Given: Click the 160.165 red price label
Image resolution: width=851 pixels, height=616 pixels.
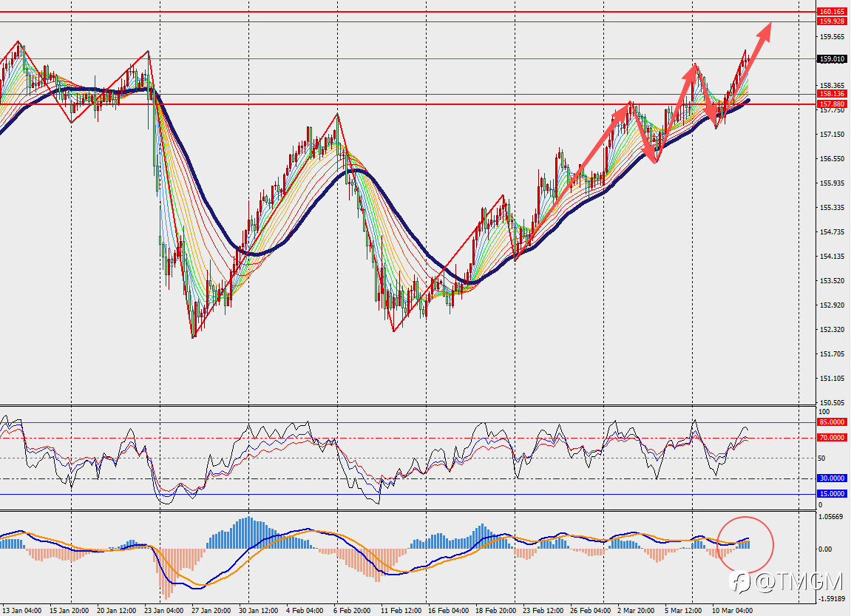Looking at the screenshot, I should [x=832, y=11].
